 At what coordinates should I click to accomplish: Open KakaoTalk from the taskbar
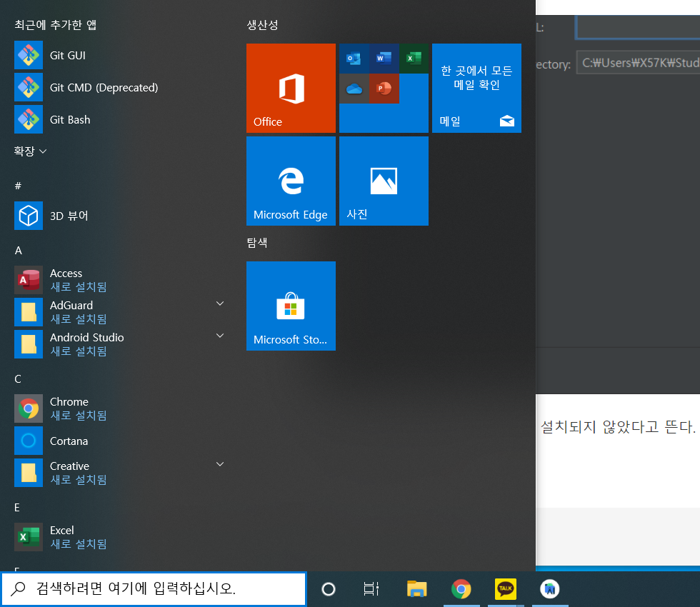click(x=506, y=589)
